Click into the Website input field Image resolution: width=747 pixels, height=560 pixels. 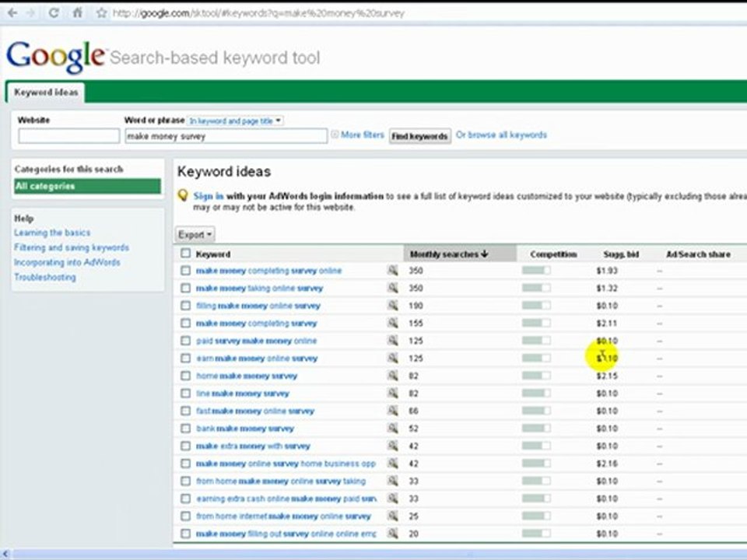point(68,135)
